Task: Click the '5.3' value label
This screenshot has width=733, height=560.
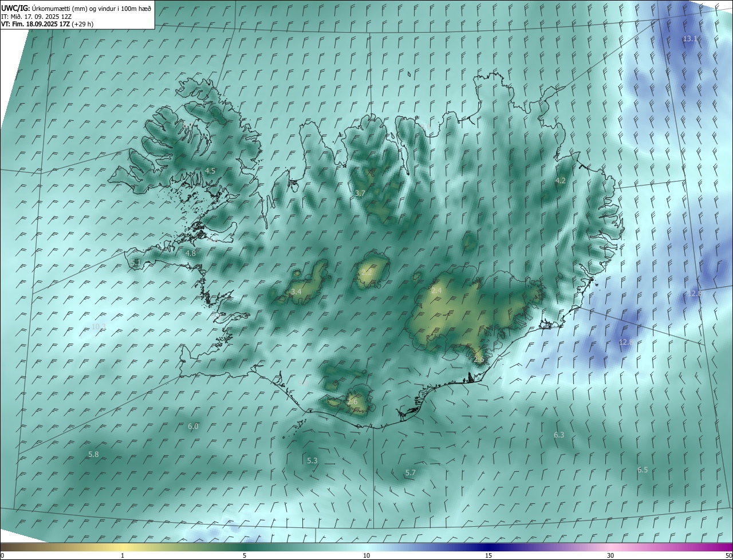Action: click(x=312, y=461)
